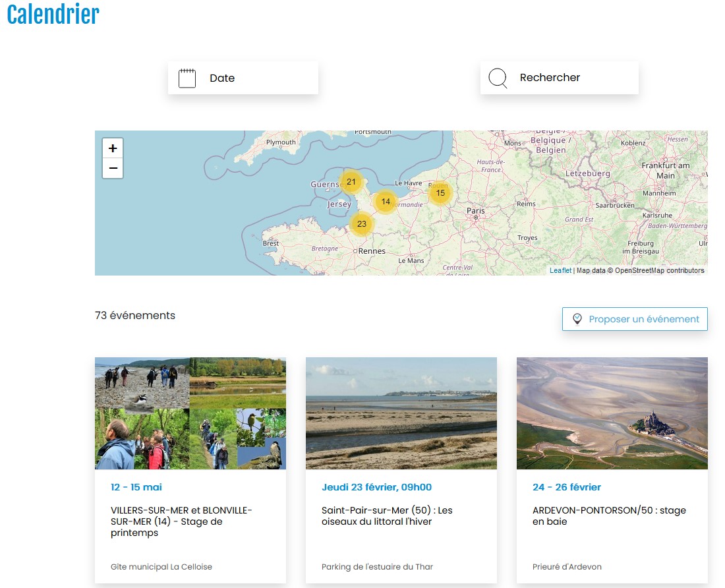725x588 pixels.
Task: Zoom in the map with plus button
Action: [113, 148]
